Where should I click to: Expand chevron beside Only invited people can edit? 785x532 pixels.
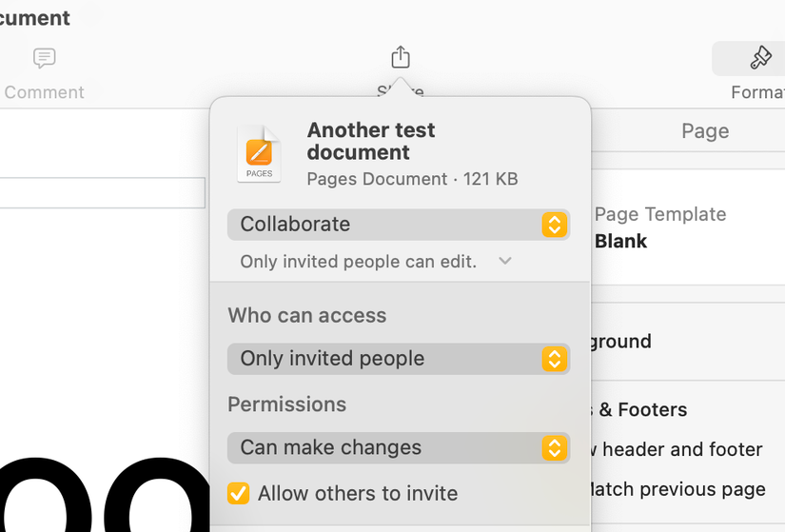505,261
